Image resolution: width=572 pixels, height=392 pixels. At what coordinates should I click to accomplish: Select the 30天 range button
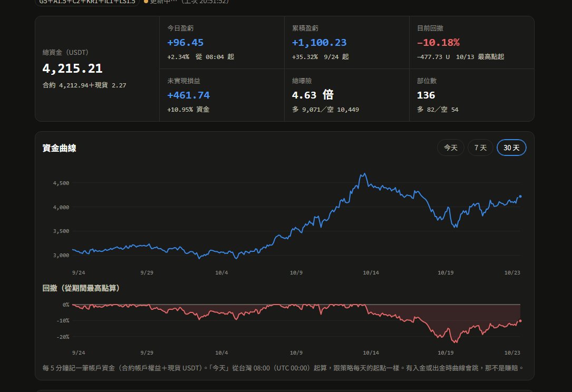pos(511,148)
